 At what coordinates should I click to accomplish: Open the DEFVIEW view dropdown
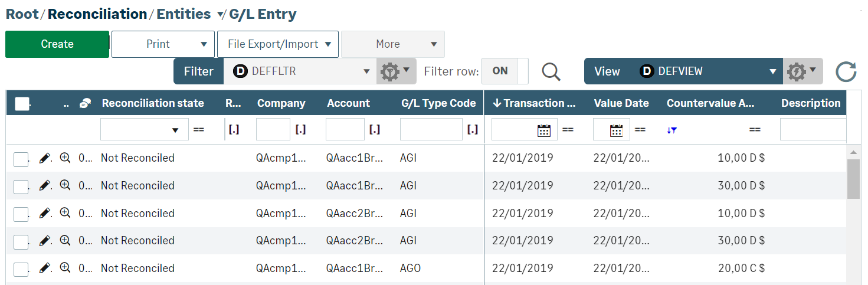[772, 71]
